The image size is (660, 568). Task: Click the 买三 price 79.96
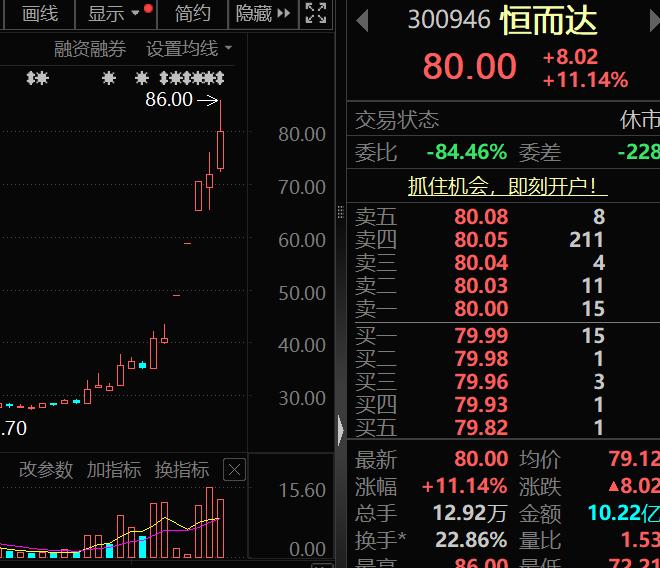click(481, 382)
